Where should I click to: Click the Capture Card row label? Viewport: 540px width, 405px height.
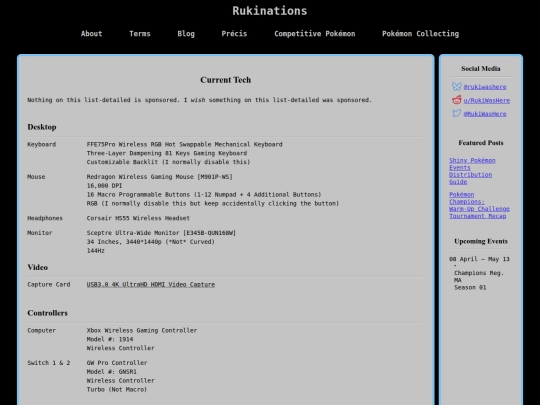(49, 284)
